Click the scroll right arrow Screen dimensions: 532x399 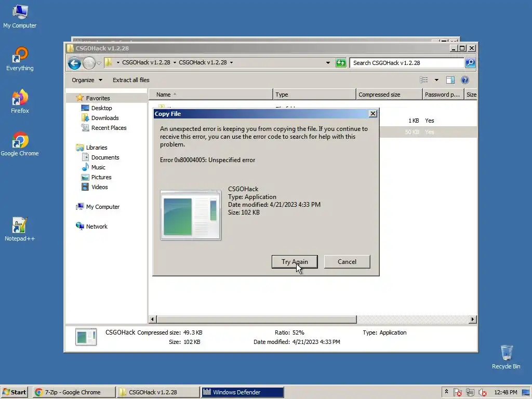click(472, 320)
